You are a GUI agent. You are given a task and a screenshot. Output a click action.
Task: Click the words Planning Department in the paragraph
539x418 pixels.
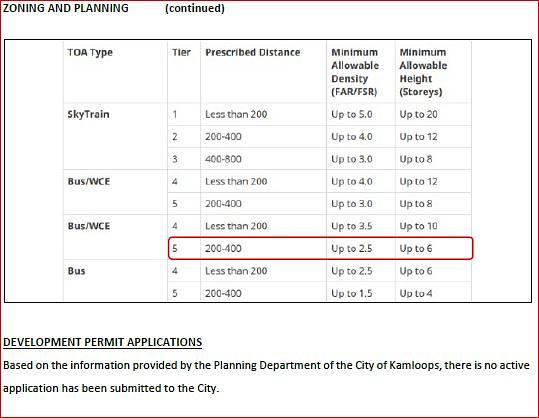click(267, 365)
